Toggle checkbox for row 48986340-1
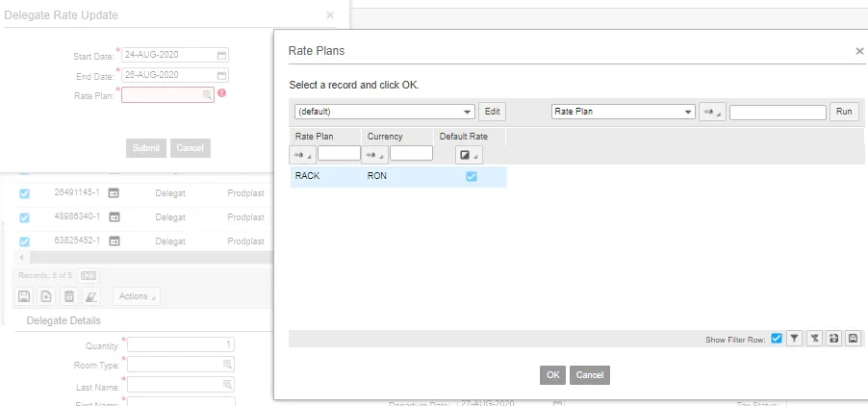868x406 pixels. point(24,217)
